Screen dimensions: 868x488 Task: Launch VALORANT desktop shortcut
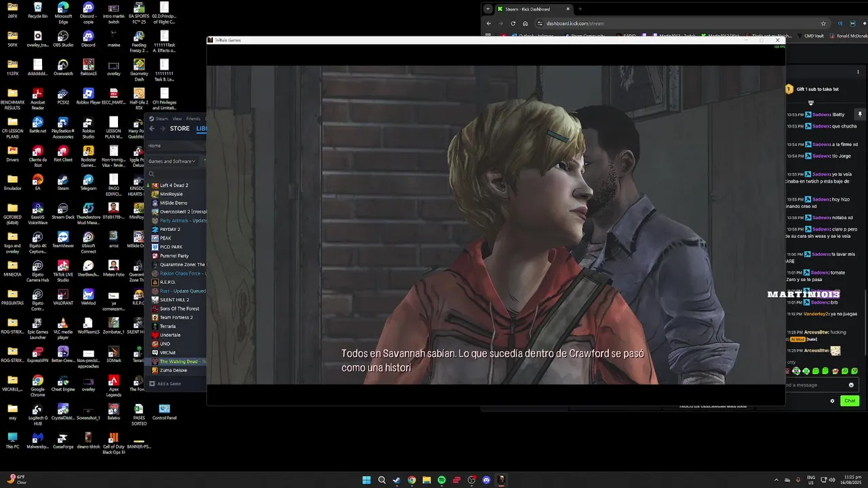pyautogui.click(x=63, y=296)
